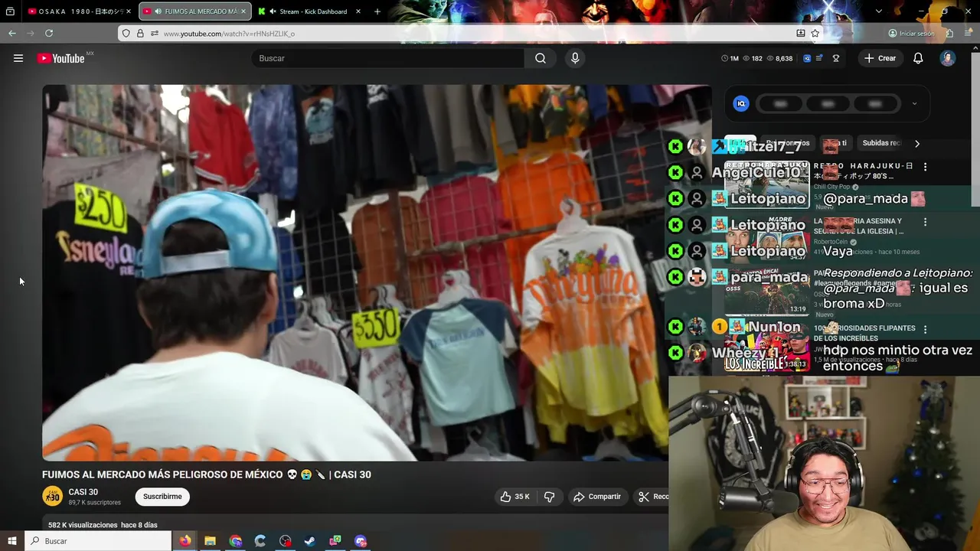Image resolution: width=980 pixels, height=551 pixels.
Task: Open YouTube notifications bell
Action: point(918,58)
